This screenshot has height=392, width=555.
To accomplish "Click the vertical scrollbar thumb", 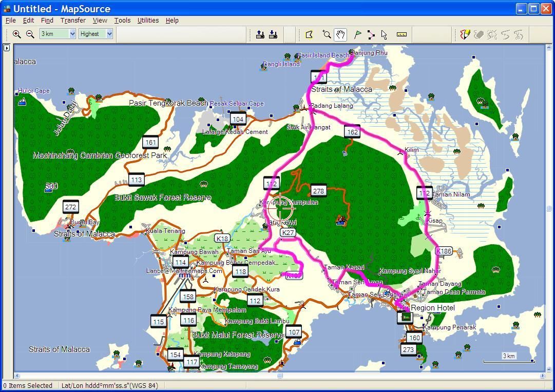I will (x=549, y=208).
